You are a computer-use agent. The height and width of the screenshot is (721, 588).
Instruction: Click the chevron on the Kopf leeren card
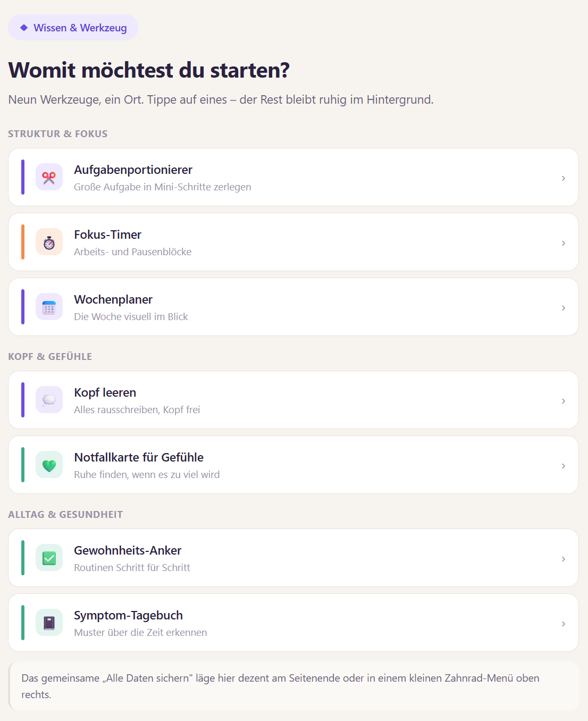[x=563, y=401]
